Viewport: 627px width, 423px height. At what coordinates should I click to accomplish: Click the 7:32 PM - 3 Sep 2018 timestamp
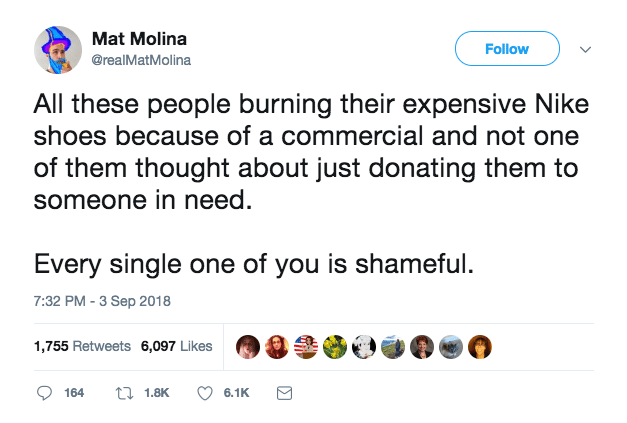point(103,299)
